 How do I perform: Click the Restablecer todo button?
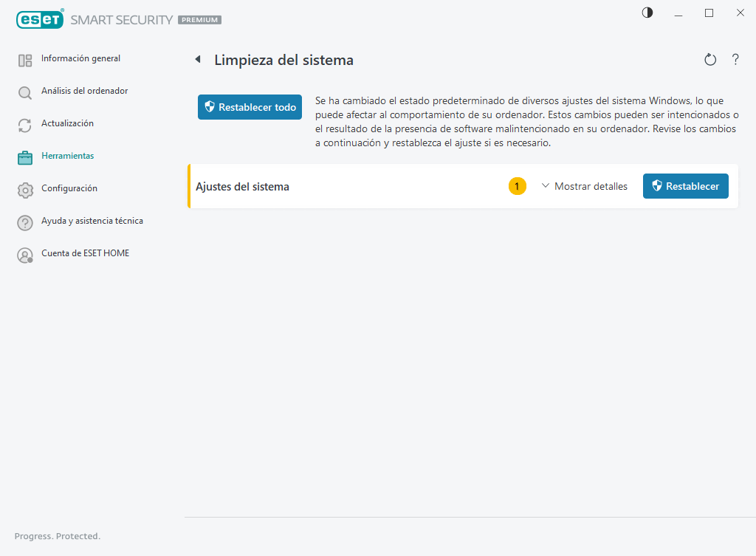coord(250,106)
